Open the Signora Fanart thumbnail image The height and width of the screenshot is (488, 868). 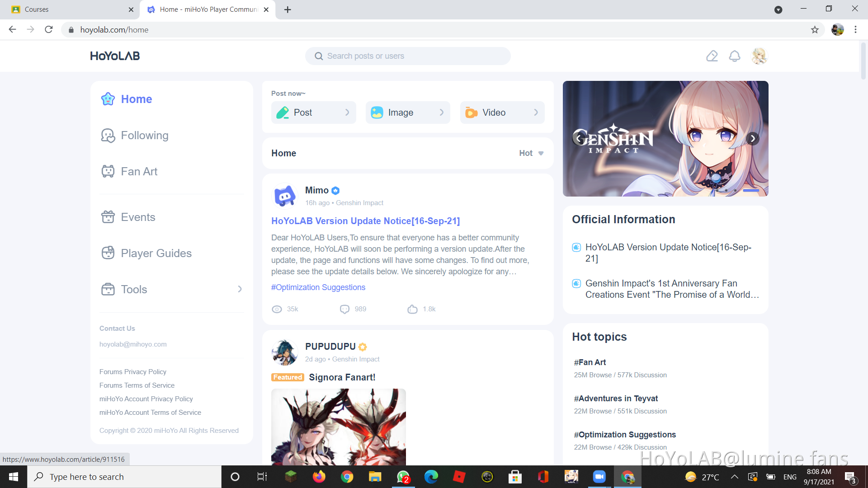click(x=339, y=427)
